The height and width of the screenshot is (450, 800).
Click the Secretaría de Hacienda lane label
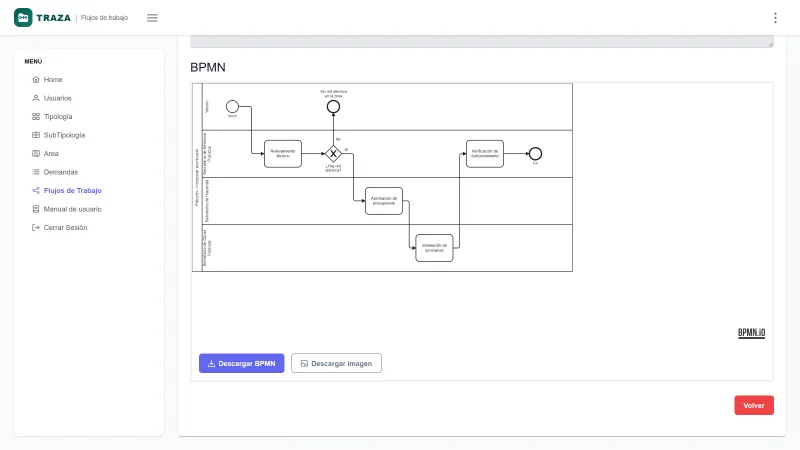207,201
